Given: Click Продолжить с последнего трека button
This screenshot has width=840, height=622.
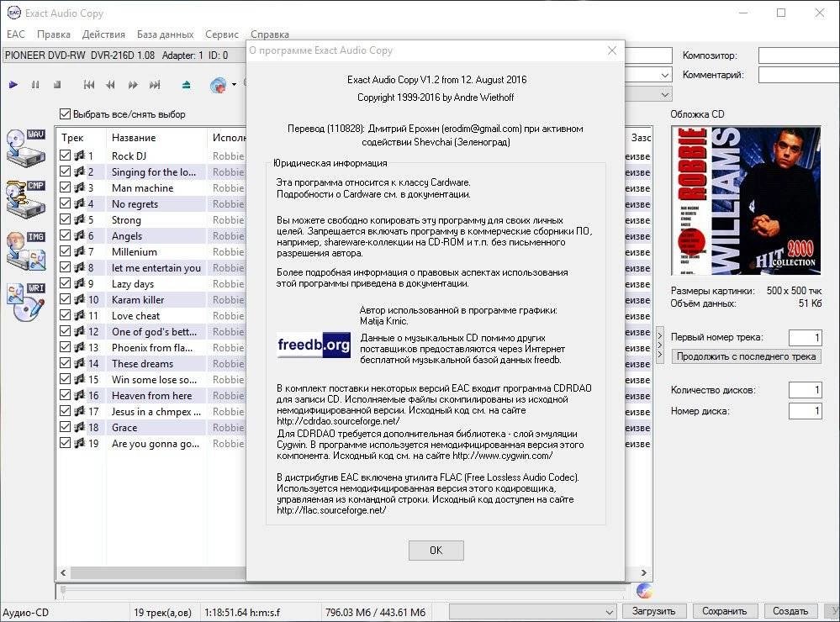Looking at the screenshot, I should [746, 356].
